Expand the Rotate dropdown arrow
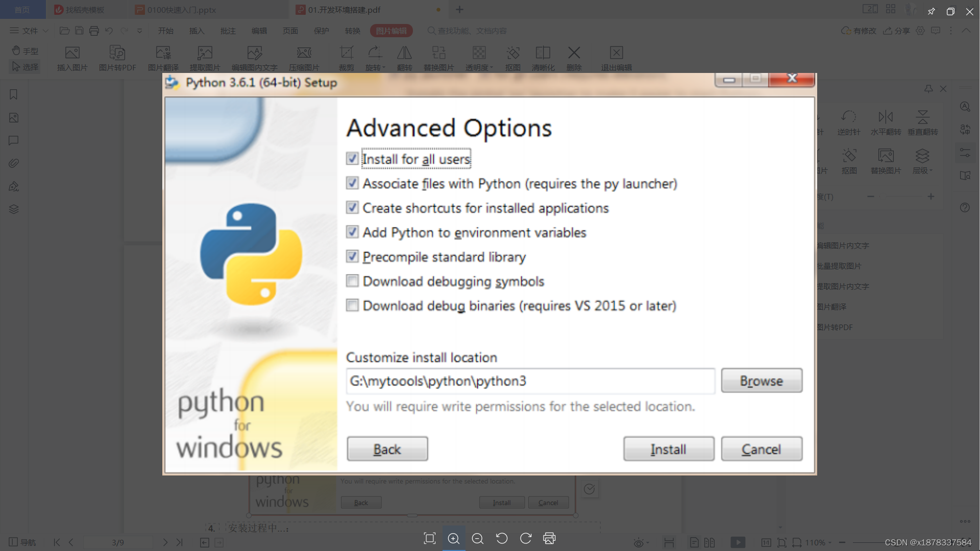Screen dimensions: 980x551 [384, 68]
